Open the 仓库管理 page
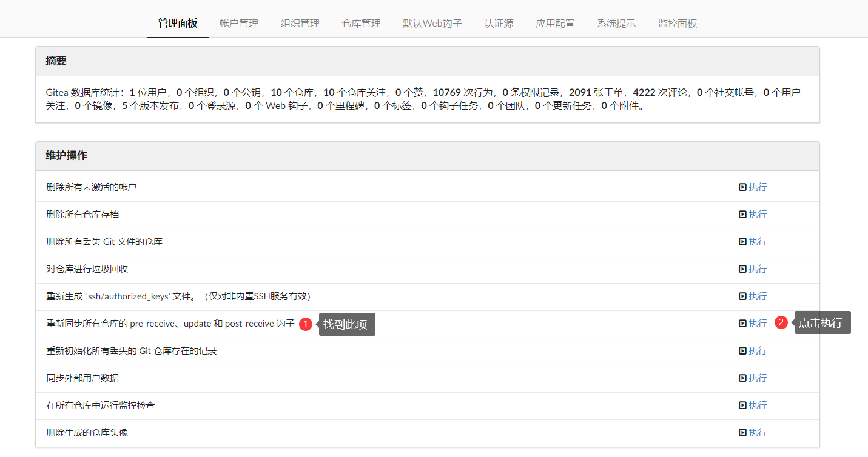 click(x=361, y=23)
